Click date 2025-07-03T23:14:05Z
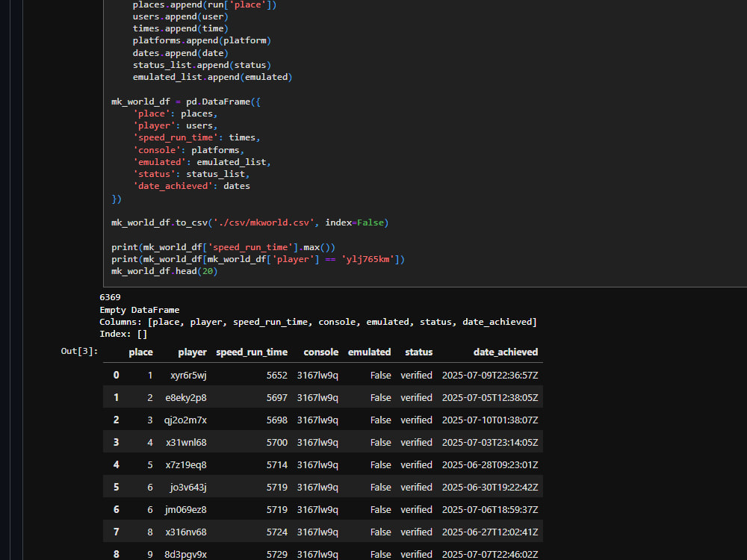This screenshot has width=747, height=560. tap(490, 442)
